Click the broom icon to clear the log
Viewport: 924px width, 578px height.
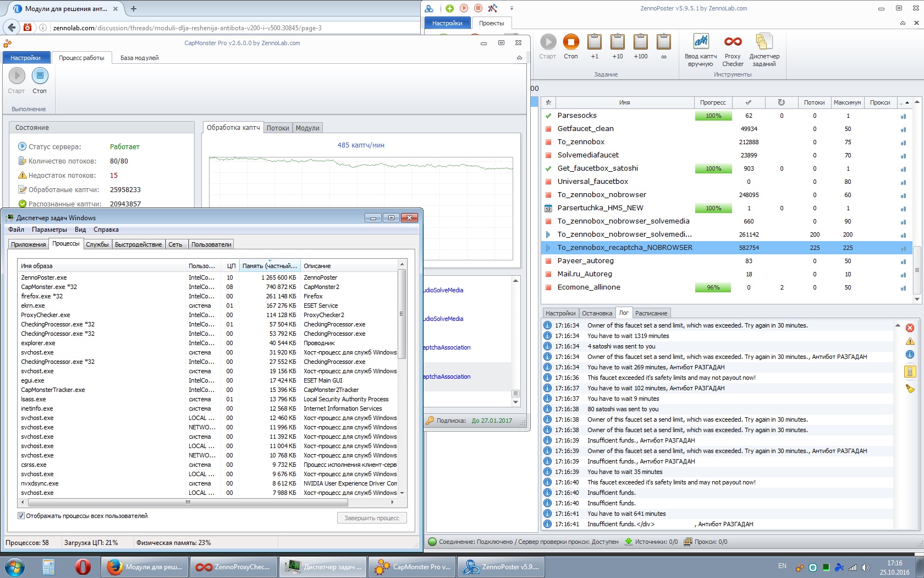pyautogui.click(x=910, y=389)
